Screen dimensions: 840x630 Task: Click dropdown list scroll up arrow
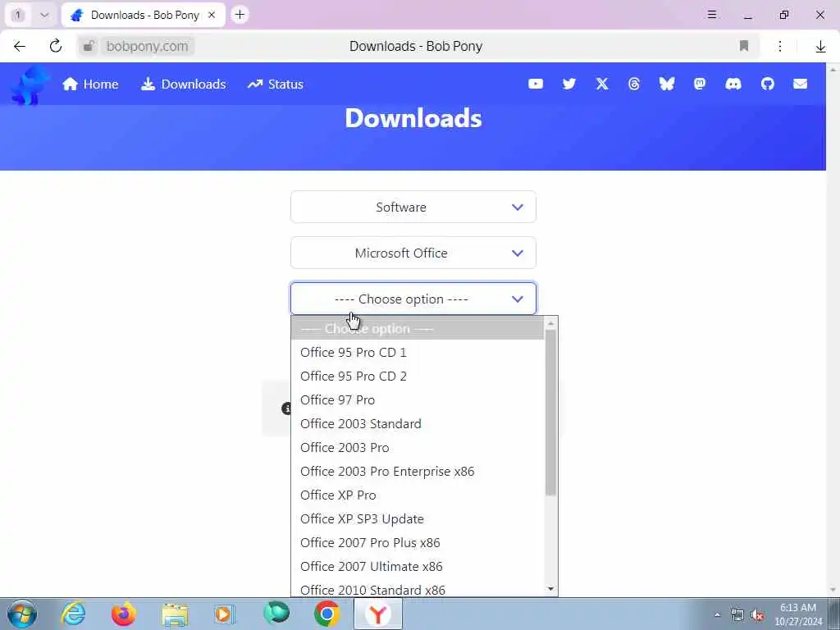[x=550, y=323]
